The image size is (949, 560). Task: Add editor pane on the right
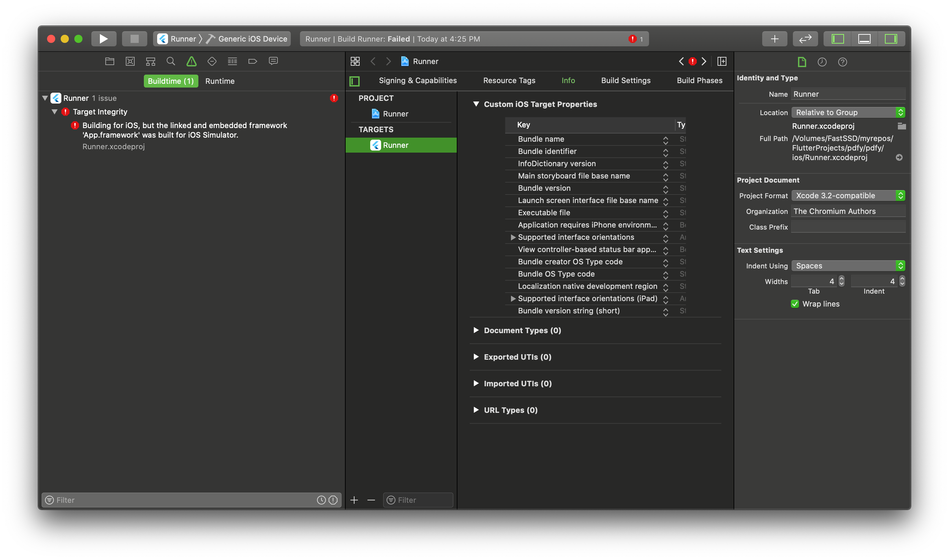(722, 61)
